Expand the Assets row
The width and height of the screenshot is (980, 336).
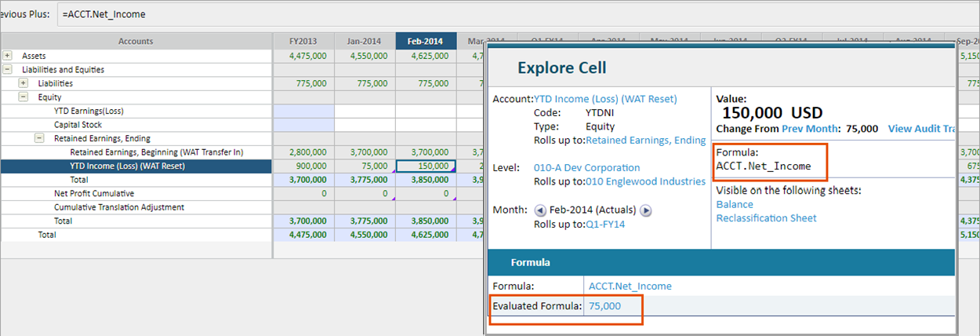8,56
